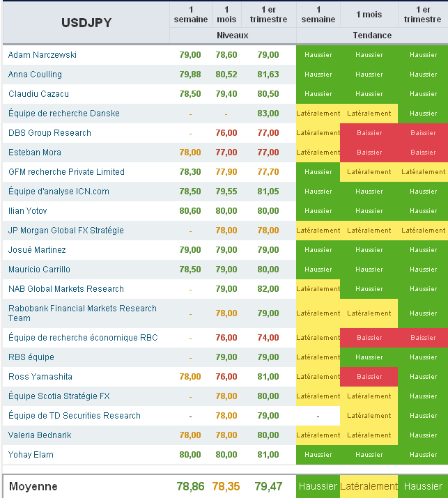Open Équipe de recherche économique RBC link
Screen dimensions: 448x498
click(x=83, y=338)
